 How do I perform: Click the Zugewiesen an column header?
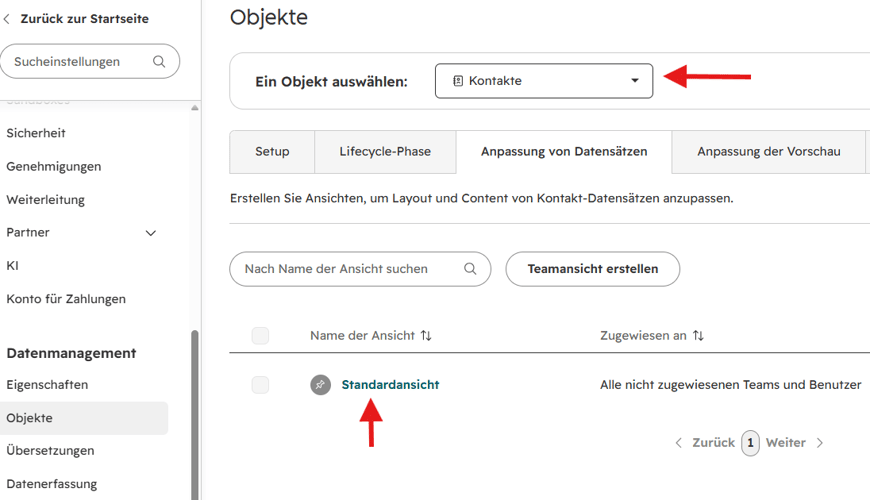point(643,335)
